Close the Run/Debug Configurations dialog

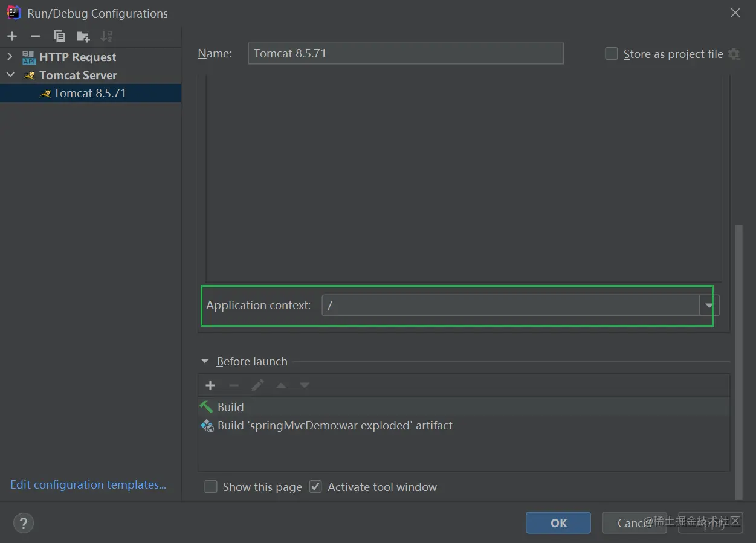(735, 13)
